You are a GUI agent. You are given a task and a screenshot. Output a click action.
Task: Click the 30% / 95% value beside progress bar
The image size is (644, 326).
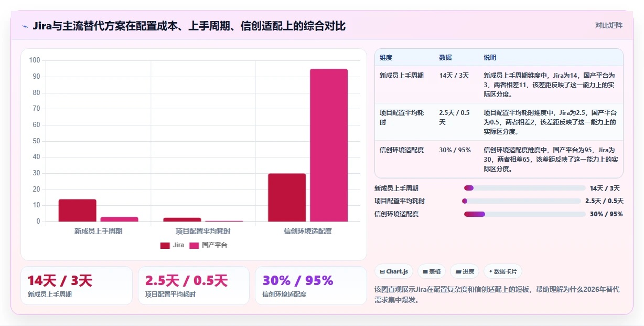click(x=606, y=214)
